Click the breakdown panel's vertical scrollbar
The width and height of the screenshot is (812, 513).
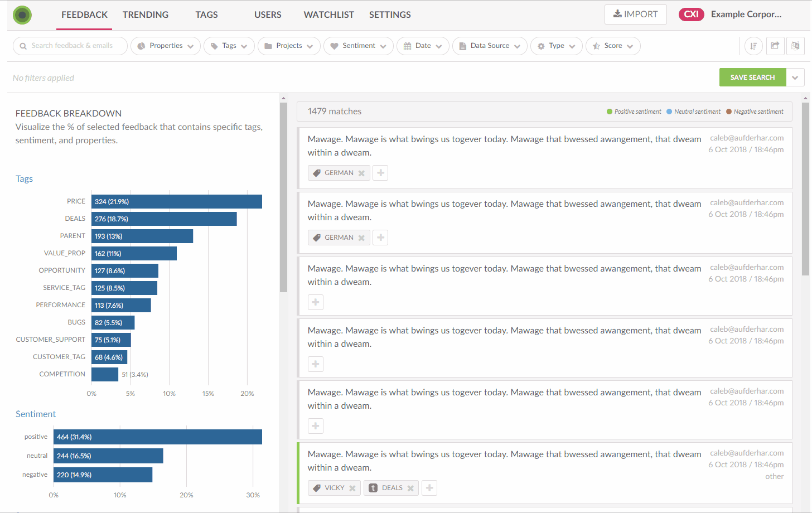(x=283, y=197)
